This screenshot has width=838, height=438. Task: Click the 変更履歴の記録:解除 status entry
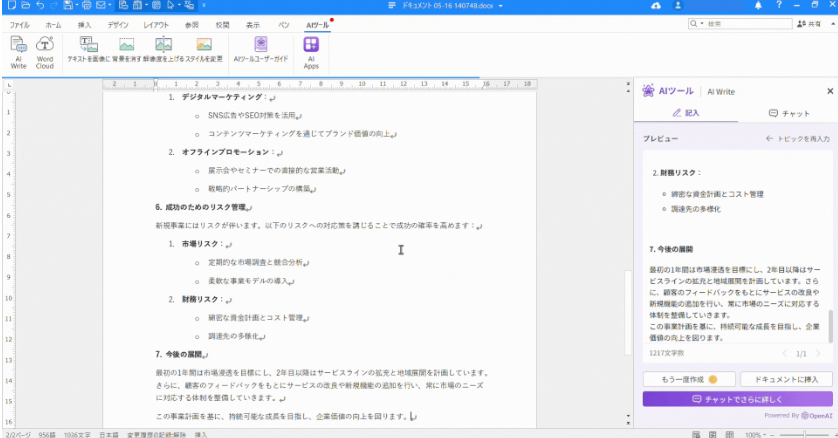coord(156,435)
